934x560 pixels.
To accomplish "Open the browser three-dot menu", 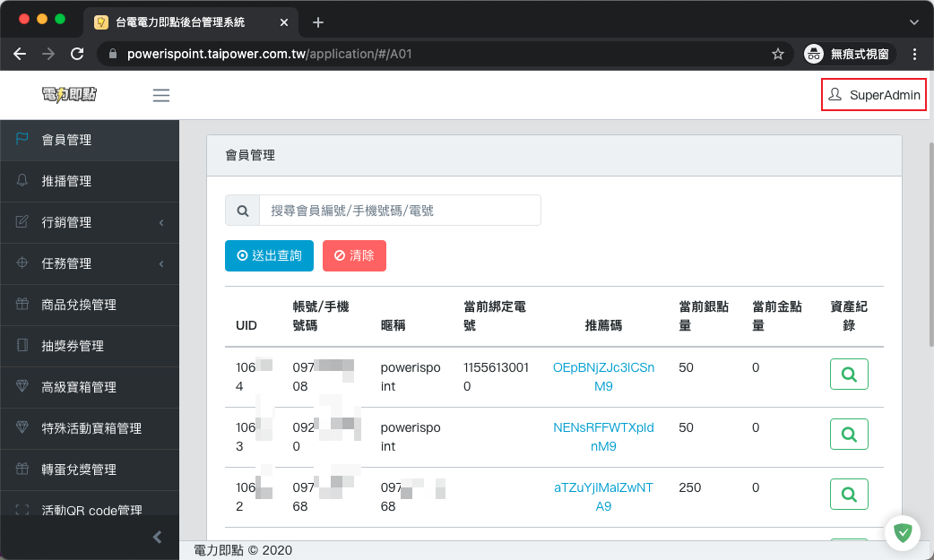I will pos(914,55).
